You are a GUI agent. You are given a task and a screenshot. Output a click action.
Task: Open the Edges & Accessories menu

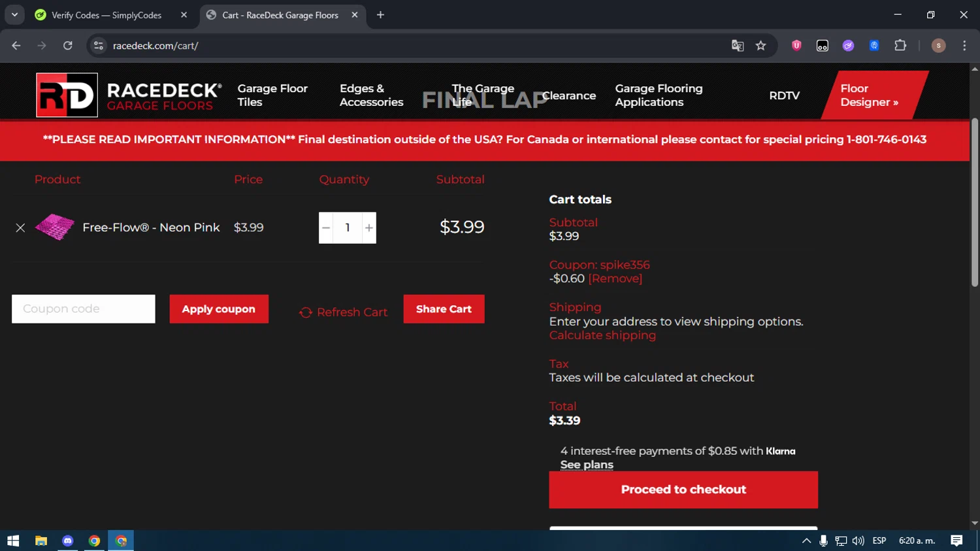(x=371, y=95)
